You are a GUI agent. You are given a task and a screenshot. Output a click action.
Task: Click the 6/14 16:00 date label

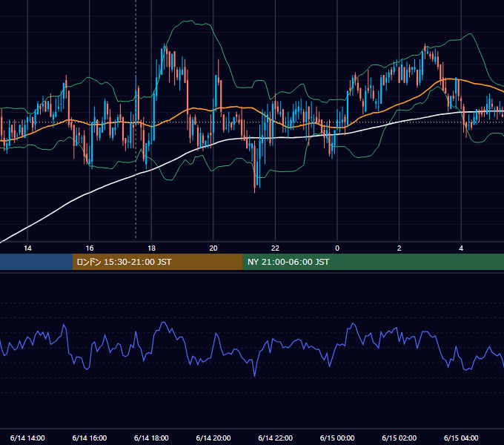click(x=90, y=438)
